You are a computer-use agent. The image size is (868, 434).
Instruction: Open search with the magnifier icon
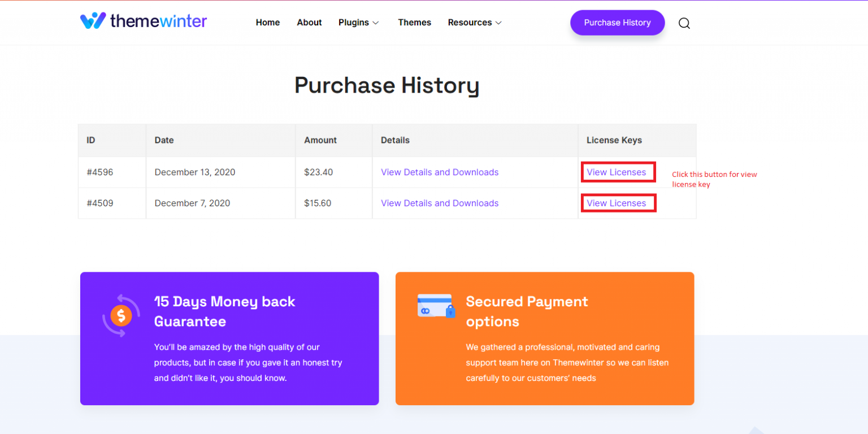point(684,23)
